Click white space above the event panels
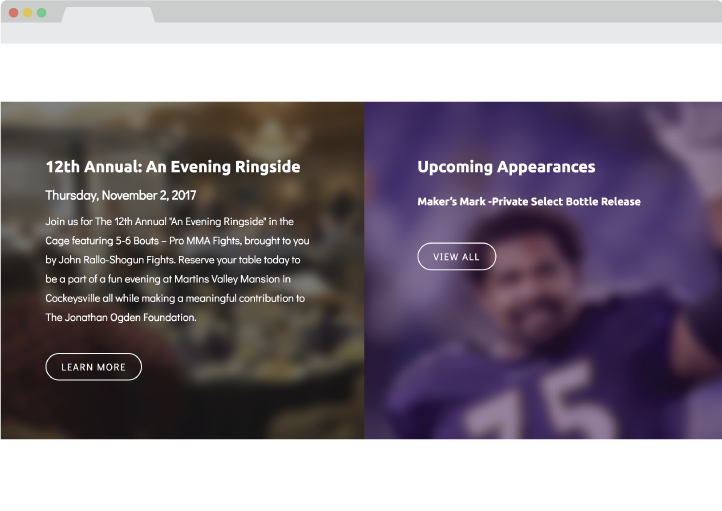The height and width of the screenshot is (511, 722). click(x=361, y=73)
